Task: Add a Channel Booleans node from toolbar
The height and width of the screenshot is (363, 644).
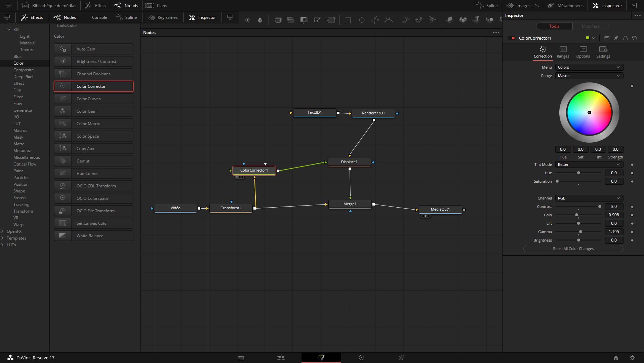Action: coord(290,20)
